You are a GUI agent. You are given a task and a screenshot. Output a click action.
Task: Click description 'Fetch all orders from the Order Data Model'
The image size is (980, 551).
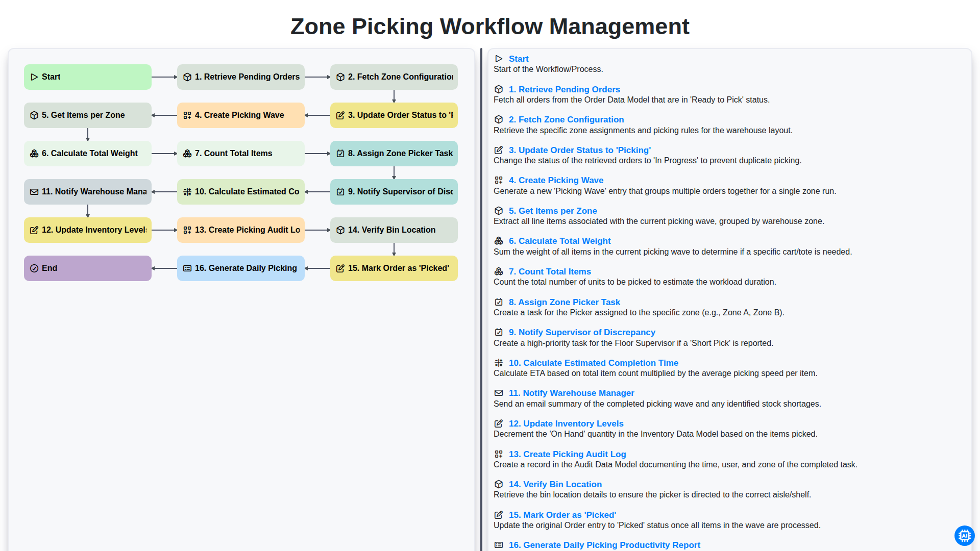(x=631, y=99)
